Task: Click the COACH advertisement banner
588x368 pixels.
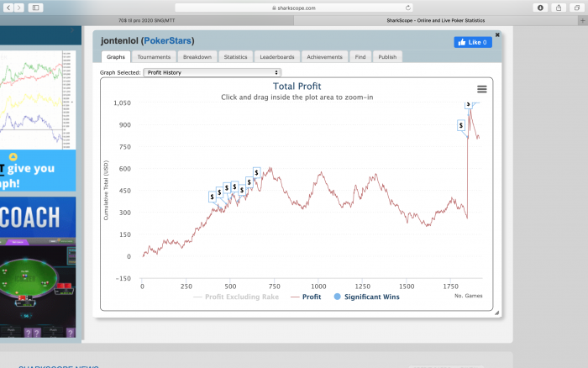Action: coord(38,217)
